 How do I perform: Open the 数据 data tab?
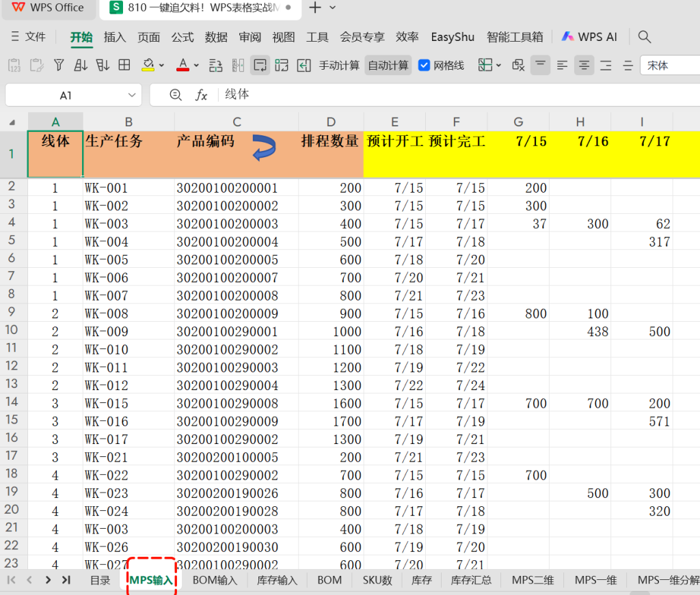[x=216, y=37]
